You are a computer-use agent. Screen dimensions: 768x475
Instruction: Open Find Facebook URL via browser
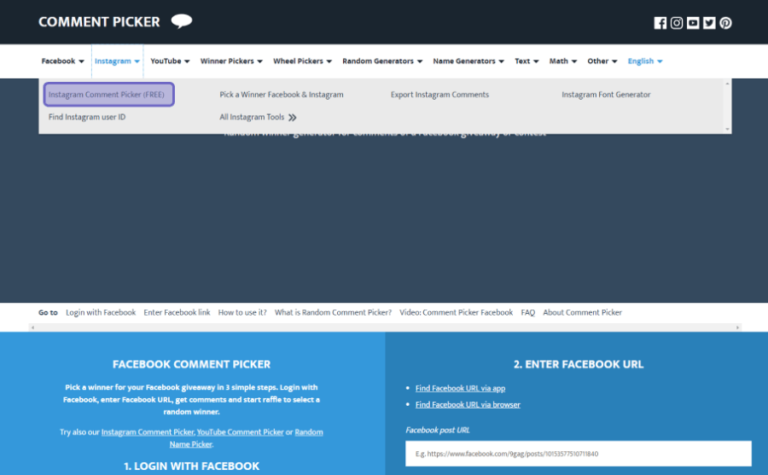[468, 404]
